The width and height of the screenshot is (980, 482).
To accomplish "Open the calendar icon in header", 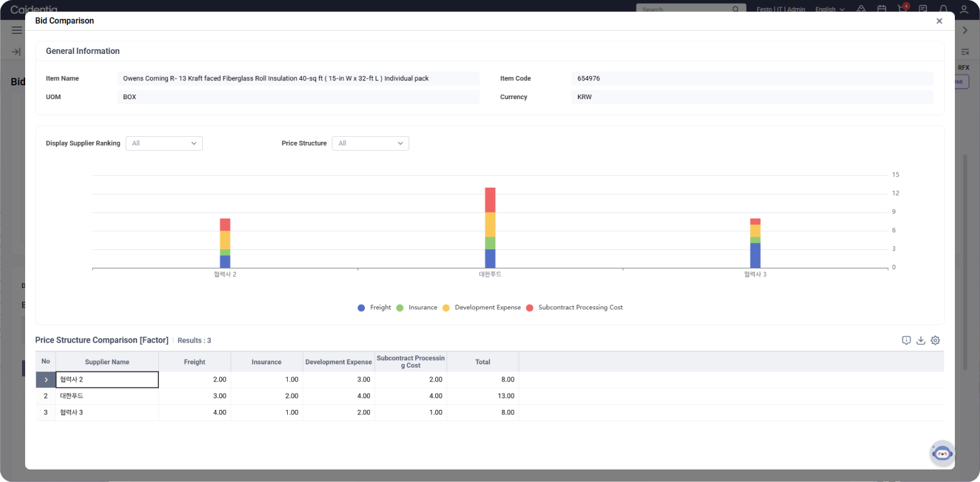I will click(882, 9).
